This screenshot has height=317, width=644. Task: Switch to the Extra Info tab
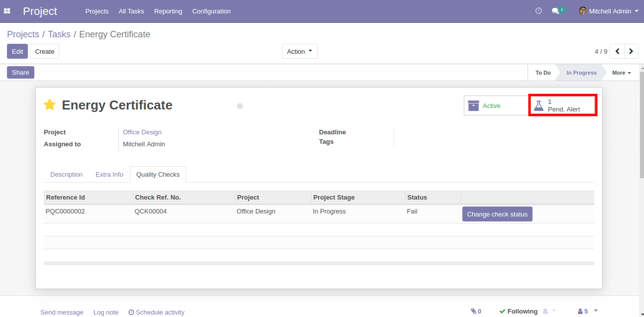click(x=109, y=175)
